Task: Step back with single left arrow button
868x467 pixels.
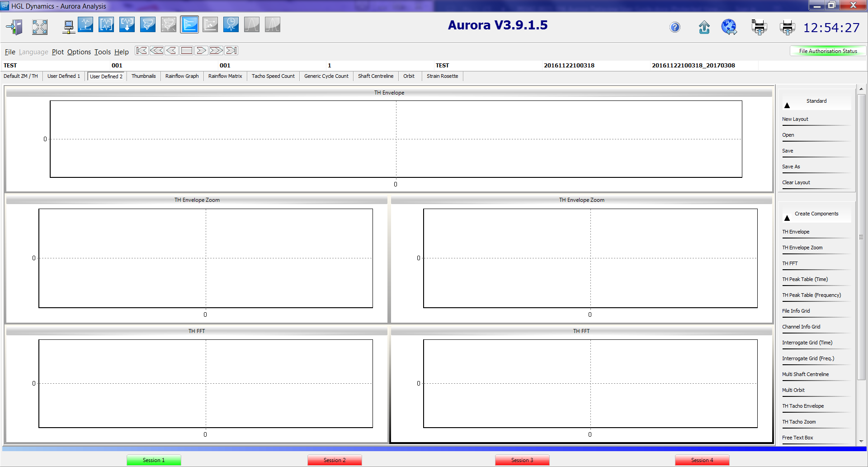Action: click(171, 51)
